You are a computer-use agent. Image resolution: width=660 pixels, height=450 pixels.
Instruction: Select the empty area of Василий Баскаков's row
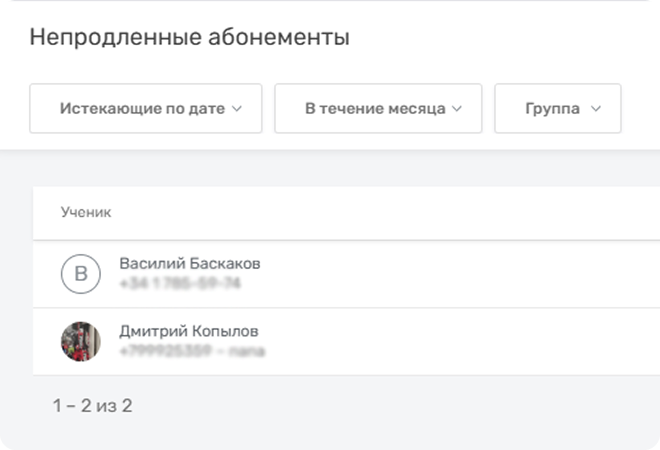point(450,274)
